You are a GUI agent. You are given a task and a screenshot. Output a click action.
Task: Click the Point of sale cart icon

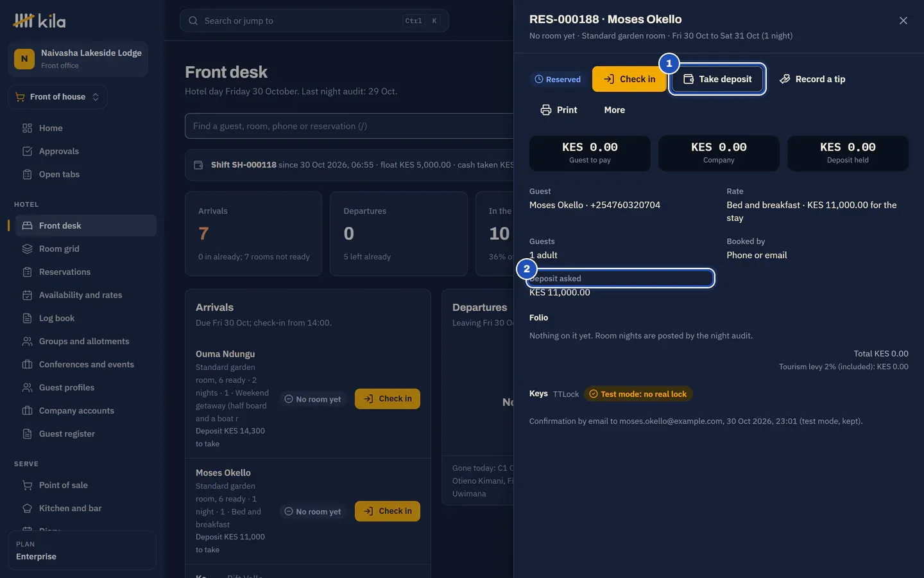(x=27, y=485)
